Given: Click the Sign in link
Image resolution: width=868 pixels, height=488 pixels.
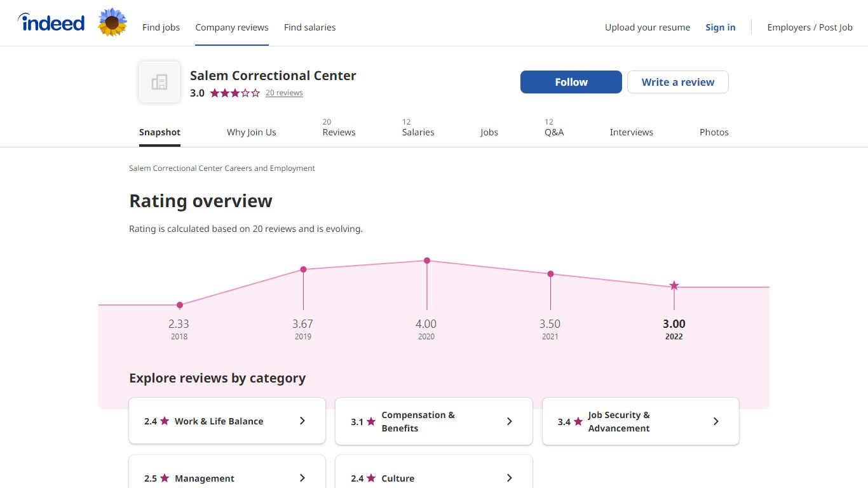Looking at the screenshot, I should click(721, 27).
